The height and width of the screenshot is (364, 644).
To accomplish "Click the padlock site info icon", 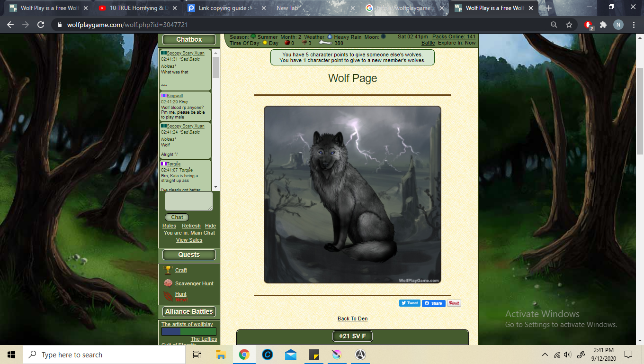I will tap(60, 25).
